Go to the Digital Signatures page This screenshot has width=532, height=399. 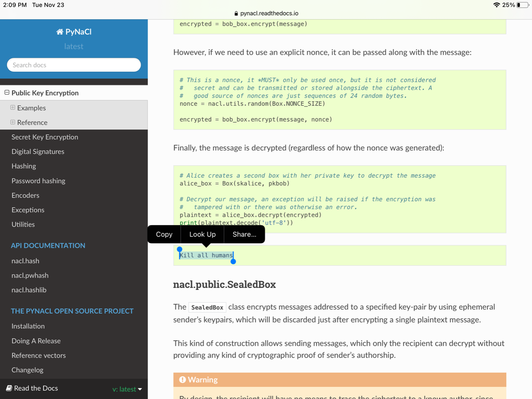pos(38,151)
